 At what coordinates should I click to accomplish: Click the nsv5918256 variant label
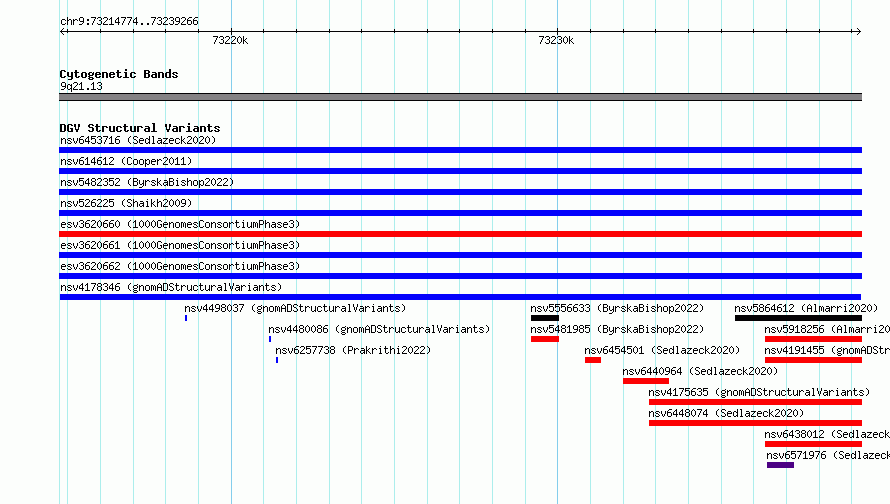(x=827, y=329)
